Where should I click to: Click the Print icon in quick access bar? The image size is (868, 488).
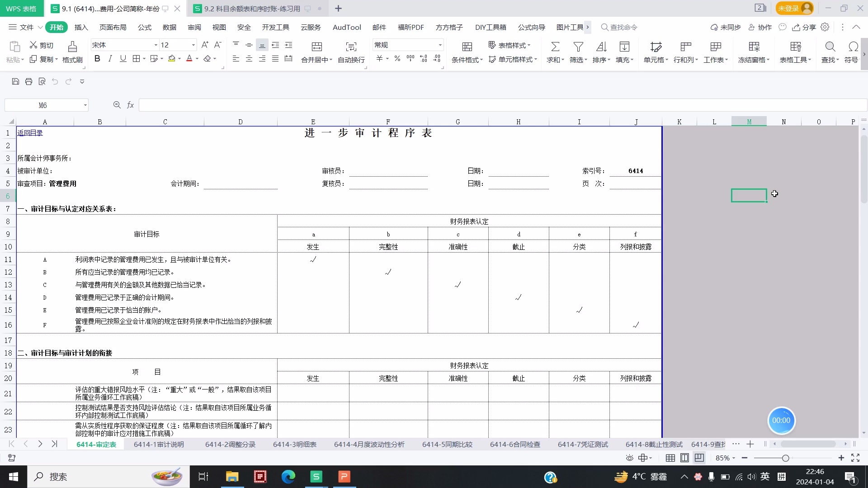point(28,81)
